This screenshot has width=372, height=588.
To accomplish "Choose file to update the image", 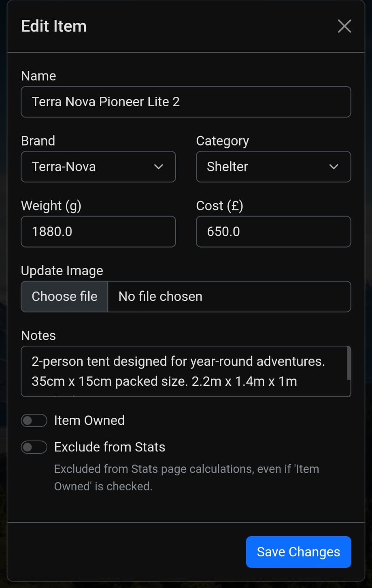I will tap(64, 296).
